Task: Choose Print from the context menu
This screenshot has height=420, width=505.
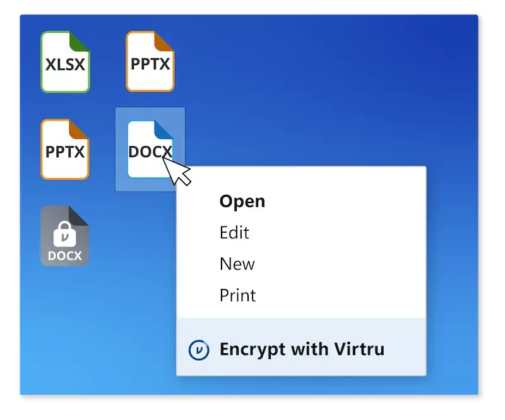Action: 238,295
